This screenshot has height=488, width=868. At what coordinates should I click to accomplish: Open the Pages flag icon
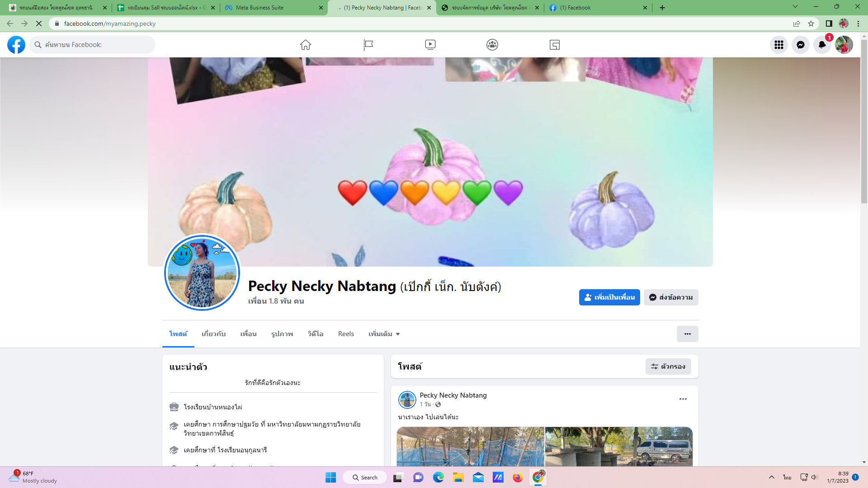[x=368, y=45]
